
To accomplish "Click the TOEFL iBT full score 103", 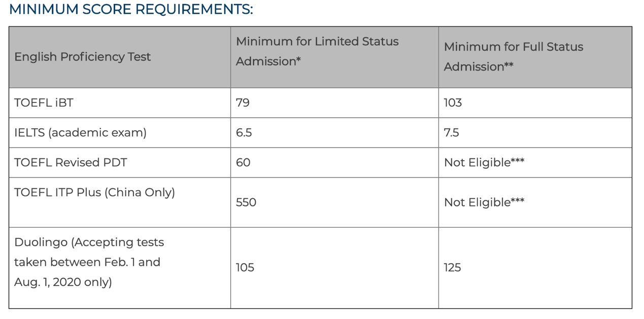I will 453,102.
